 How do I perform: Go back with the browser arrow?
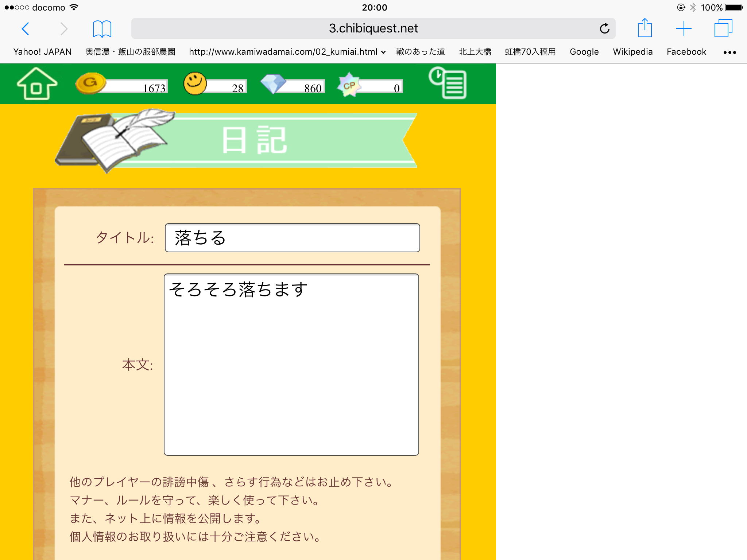pyautogui.click(x=26, y=29)
